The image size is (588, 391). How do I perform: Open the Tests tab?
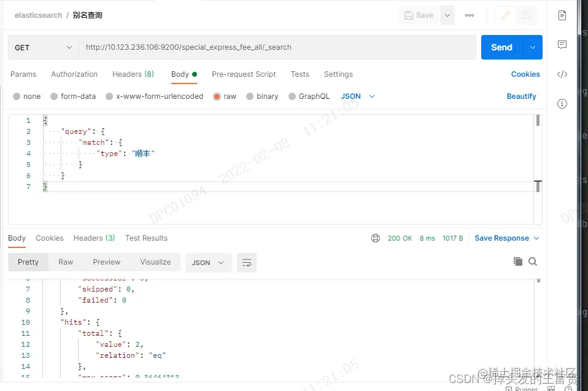pyautogui.click(x=300, y=74)
